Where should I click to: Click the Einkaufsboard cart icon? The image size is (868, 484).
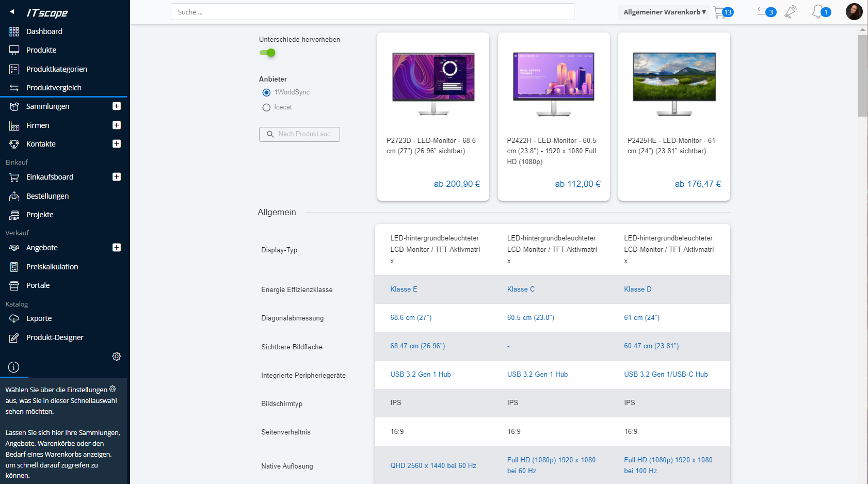pos(14,177)
